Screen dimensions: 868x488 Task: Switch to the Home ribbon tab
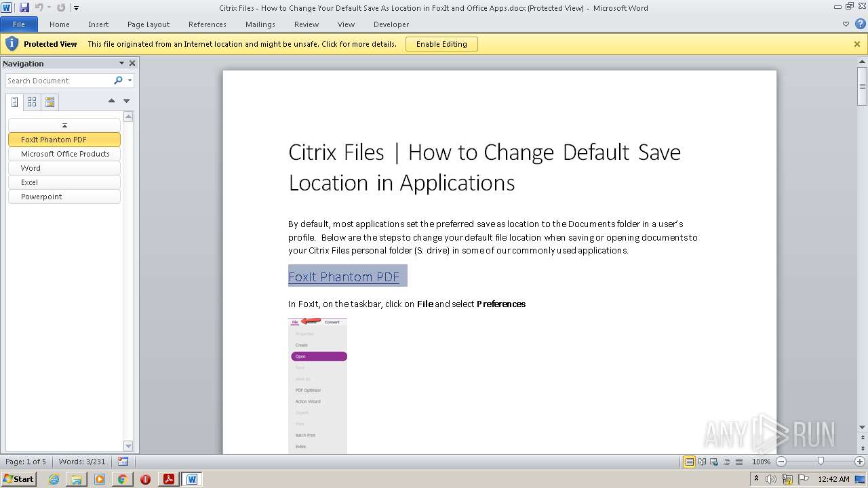click(60, 24)
